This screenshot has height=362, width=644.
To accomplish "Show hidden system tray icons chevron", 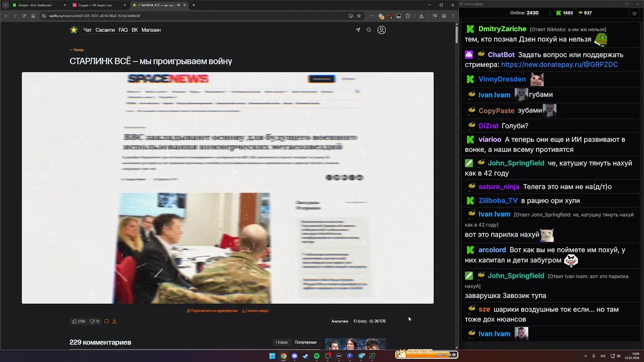I will click(x=586, y=356).
